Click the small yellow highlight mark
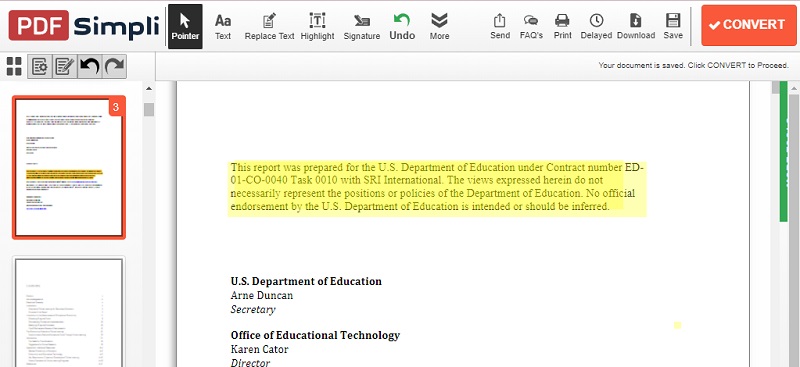Screen dimensions: 800x367 [678, 325]
